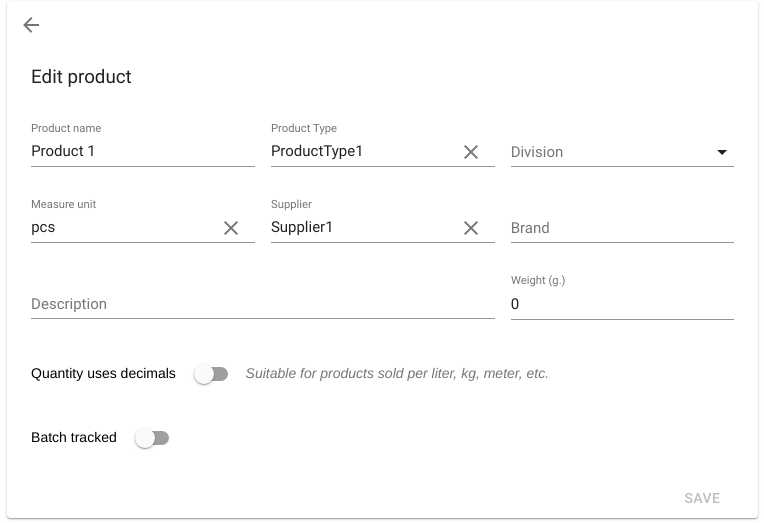Toggle Quantity uses decimals switch
The width and height of the screenshot is (764, 523).
(211, 374)
